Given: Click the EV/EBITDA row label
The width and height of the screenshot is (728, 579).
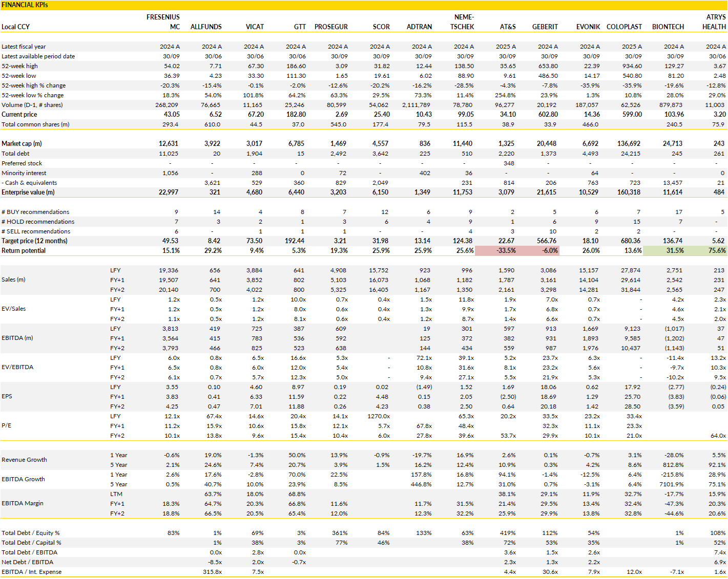Looking at the screenshot, I should tap(17, 368).
